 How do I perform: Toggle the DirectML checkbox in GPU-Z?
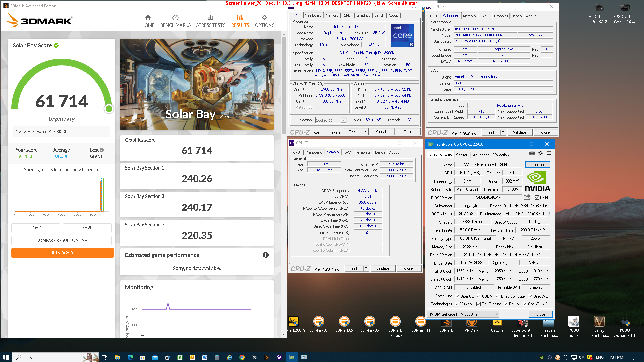tap(530, 296)
